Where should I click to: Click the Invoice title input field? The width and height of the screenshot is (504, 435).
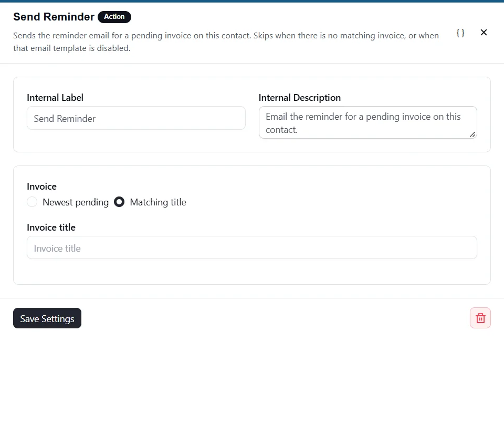pyautogui.click(x=252, y=248)
